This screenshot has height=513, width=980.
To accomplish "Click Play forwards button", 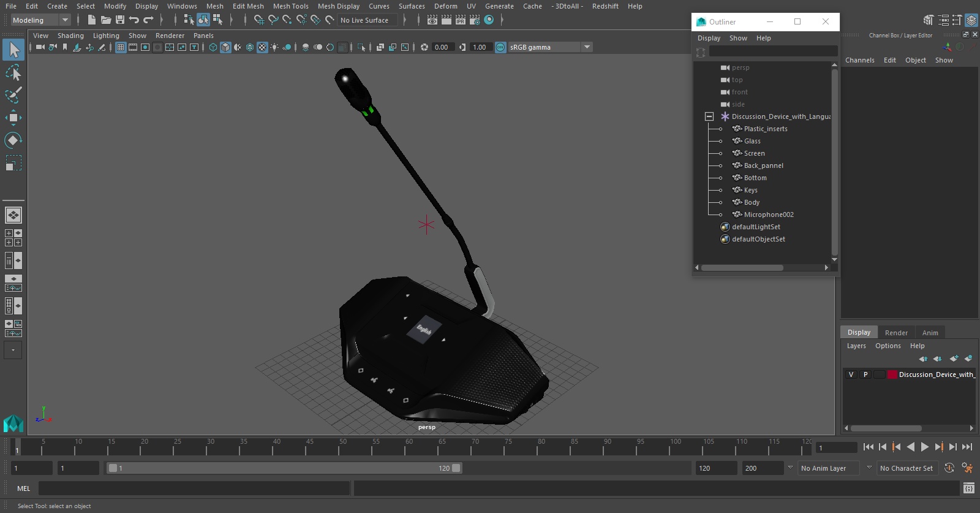I will pos(925,447).
